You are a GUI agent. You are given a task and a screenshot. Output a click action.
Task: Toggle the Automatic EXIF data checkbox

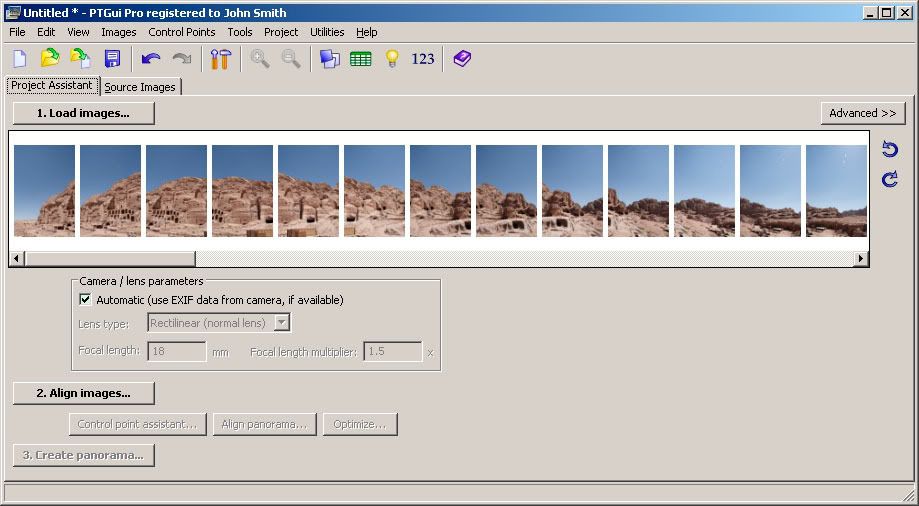[x=85, y=300]
